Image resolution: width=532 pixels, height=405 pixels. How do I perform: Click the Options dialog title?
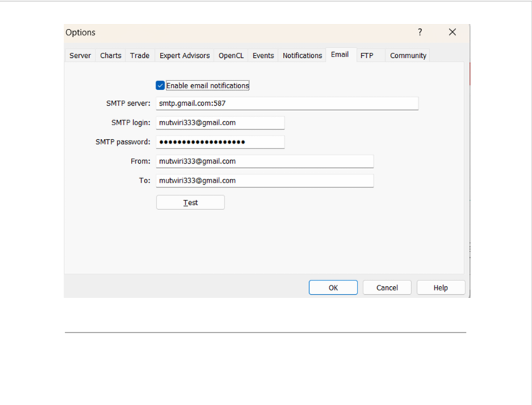point(80,33)
